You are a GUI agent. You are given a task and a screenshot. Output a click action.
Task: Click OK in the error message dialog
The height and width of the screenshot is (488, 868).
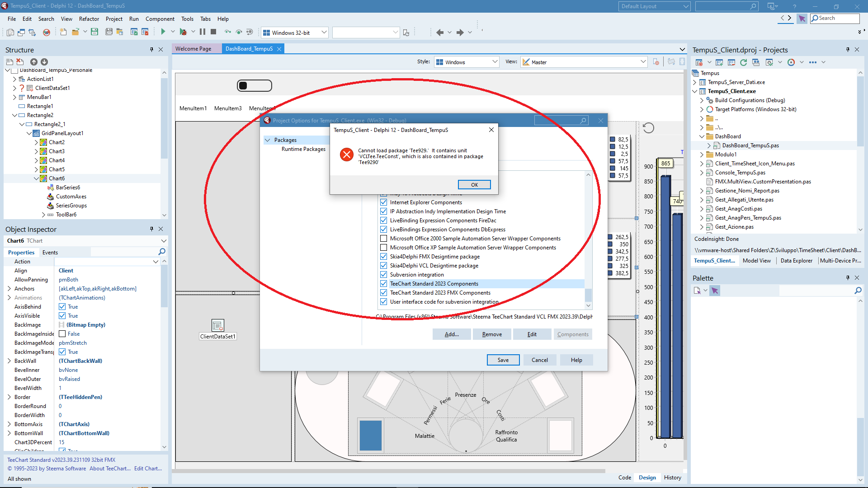(474, 185)
